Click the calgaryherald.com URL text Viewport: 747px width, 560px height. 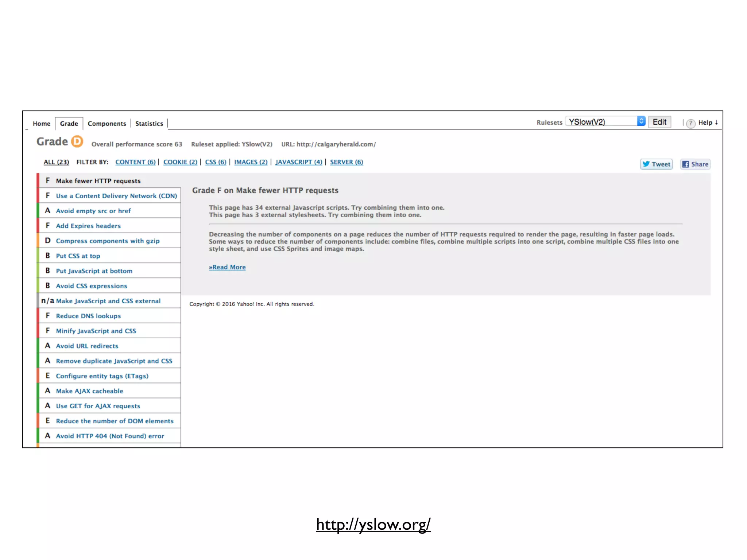[329, 144]
